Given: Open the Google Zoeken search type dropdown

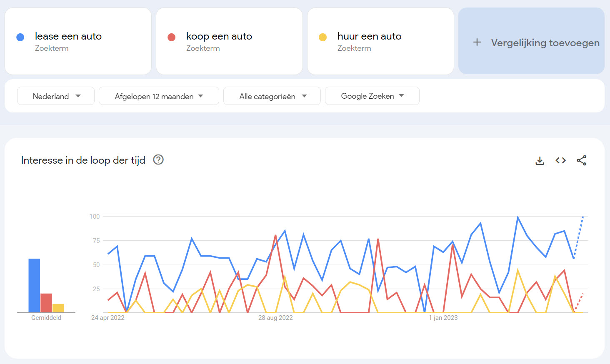Looking at the screenshot, I should (372, 96).
